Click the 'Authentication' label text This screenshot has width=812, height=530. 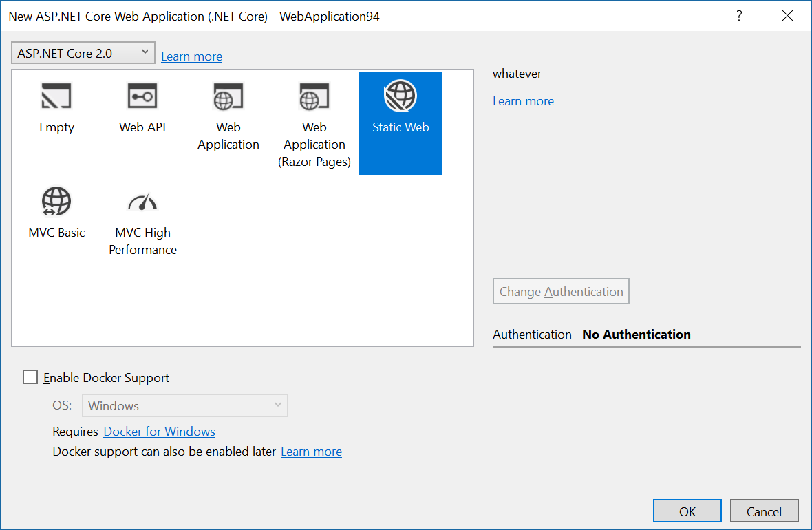coord(532,334)
